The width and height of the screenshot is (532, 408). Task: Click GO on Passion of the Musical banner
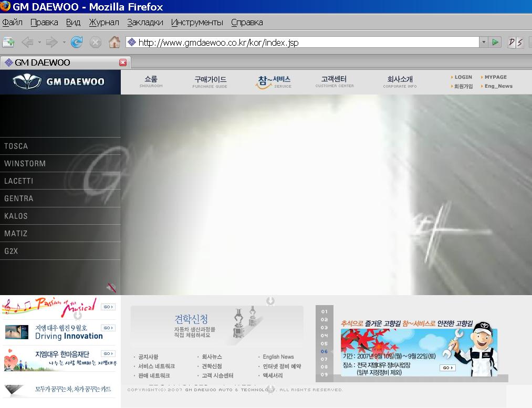108,307
